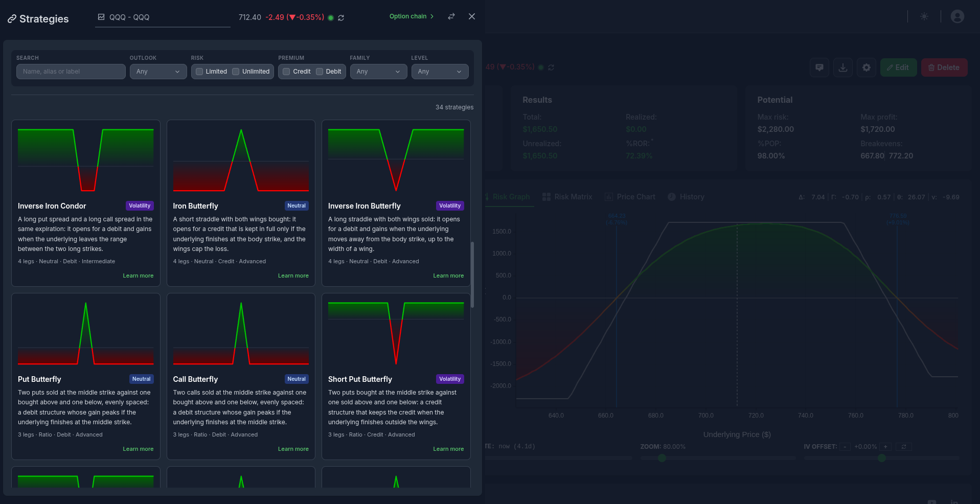Click the History clock icon
The image size is (980, 504).
click(672, 197)
